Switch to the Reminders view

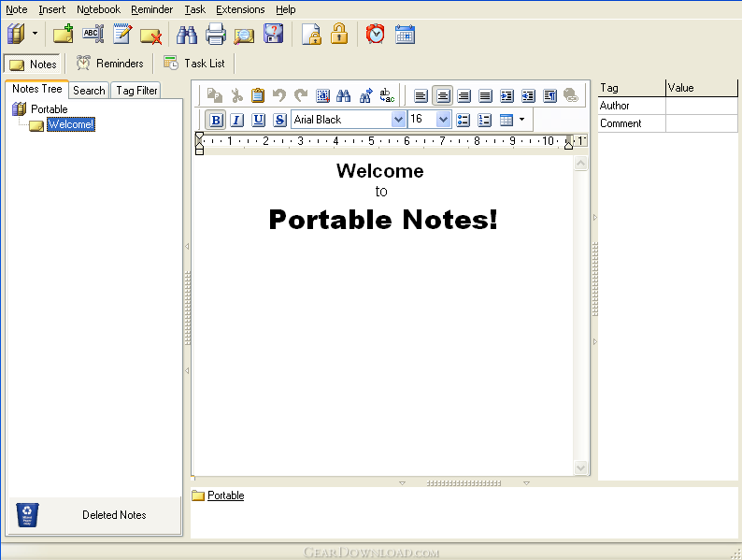pyautogui.click(x=109, y=64)
